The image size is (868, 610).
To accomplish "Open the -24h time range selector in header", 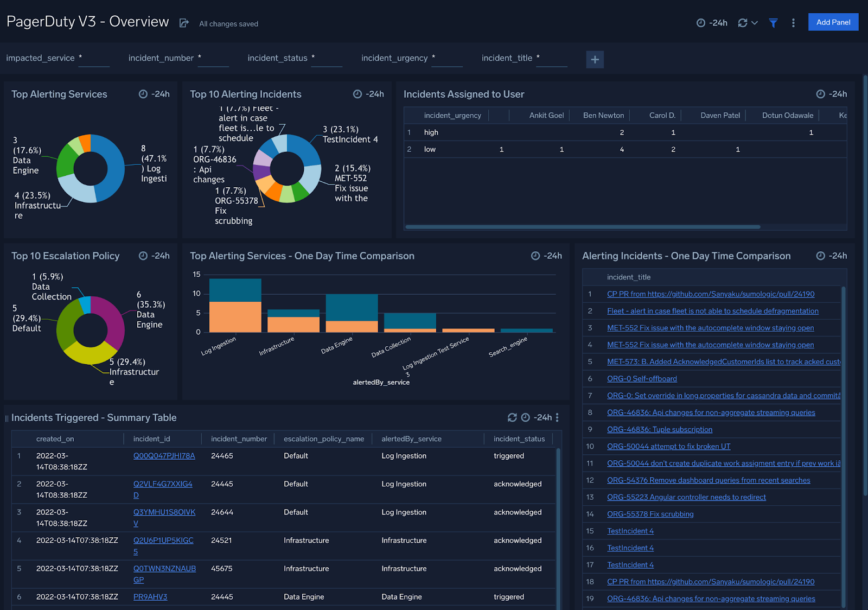I will (x=712, y=22).
